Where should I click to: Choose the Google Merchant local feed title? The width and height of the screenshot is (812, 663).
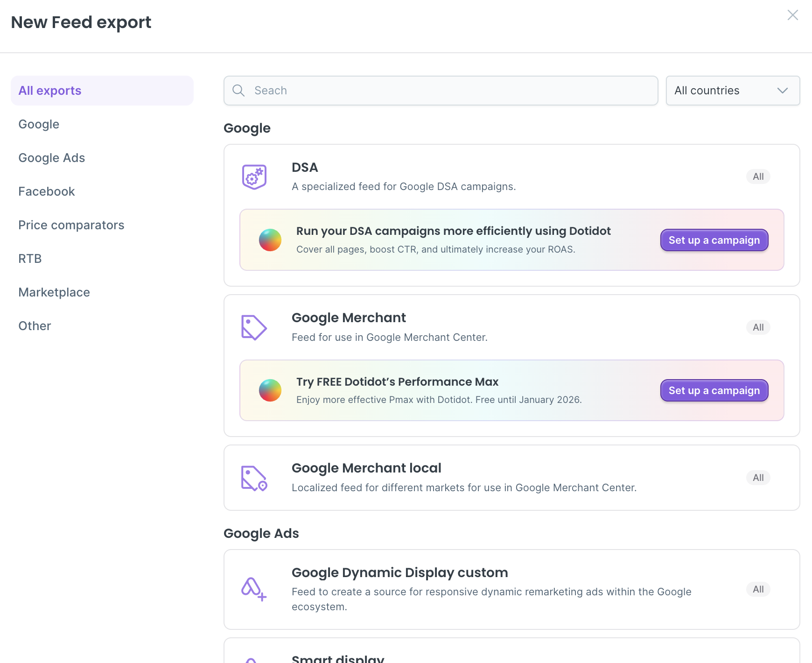(x=366, y=468)
